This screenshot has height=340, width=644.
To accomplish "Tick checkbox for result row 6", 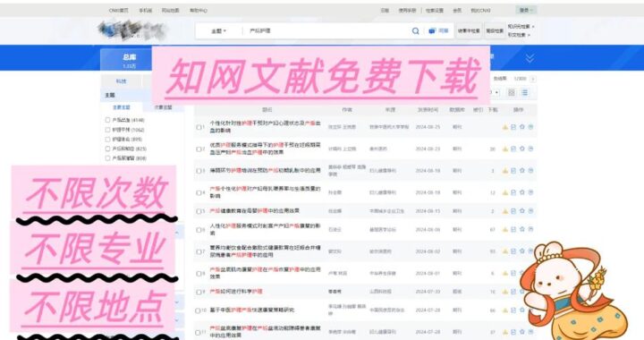I will [199, 230].
